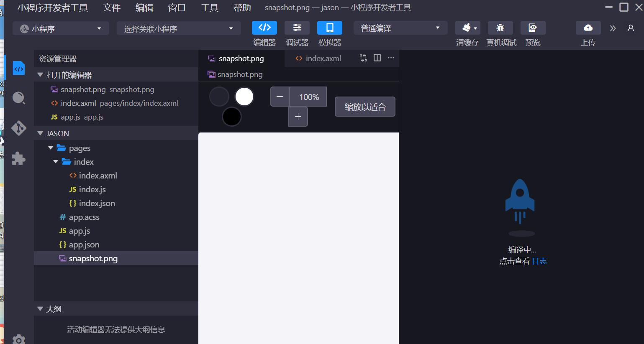Select the black background swatch

tap(231, 116)
